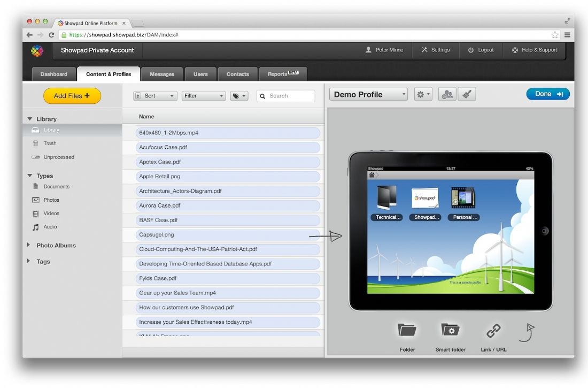The width and height of the screenshot is (588, 388).
Task: Filter by Videos type
Action: click(x=51, y=214)
